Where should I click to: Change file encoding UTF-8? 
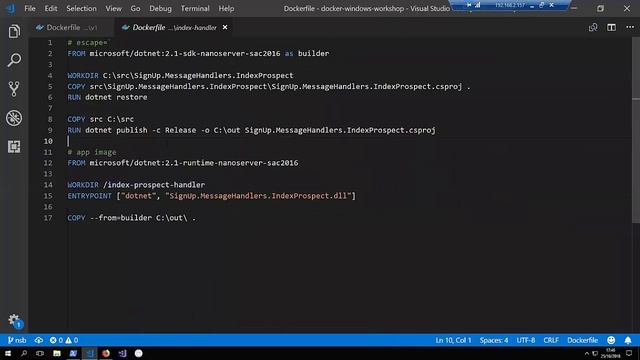point(526,340)
